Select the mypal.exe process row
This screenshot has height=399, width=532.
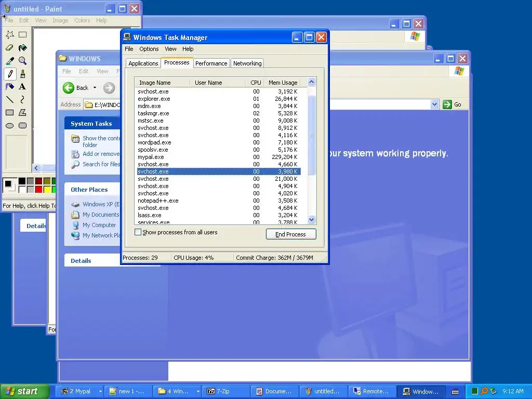(219, 157)
